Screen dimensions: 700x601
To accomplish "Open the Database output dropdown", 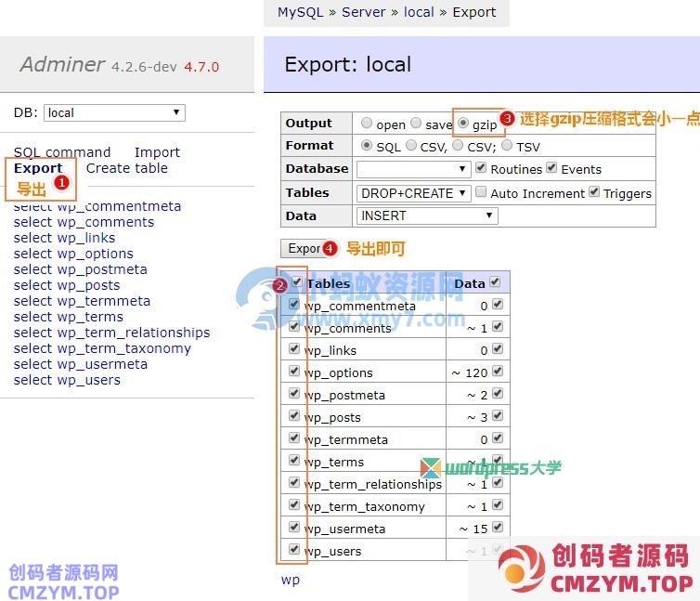I will (413, 169).
